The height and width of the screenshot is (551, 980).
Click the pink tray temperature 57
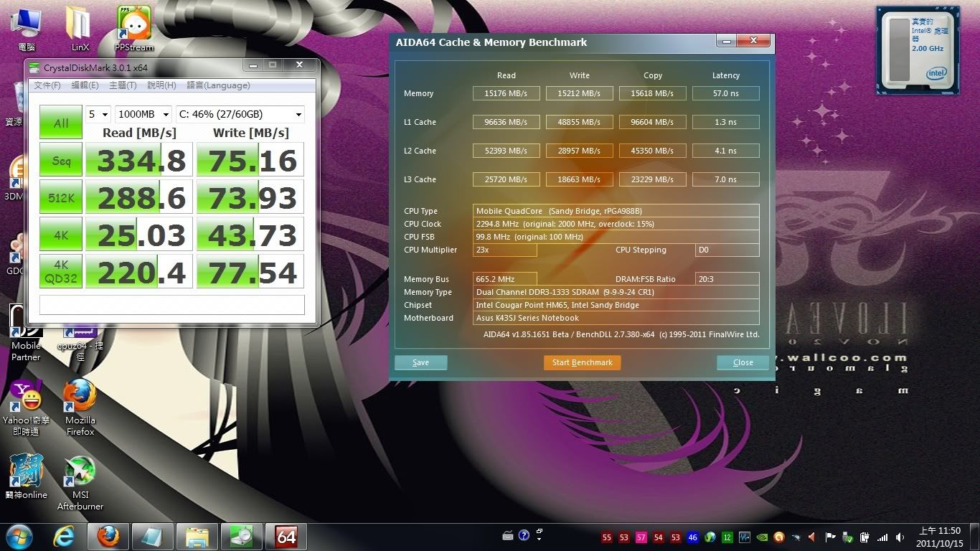641,537
